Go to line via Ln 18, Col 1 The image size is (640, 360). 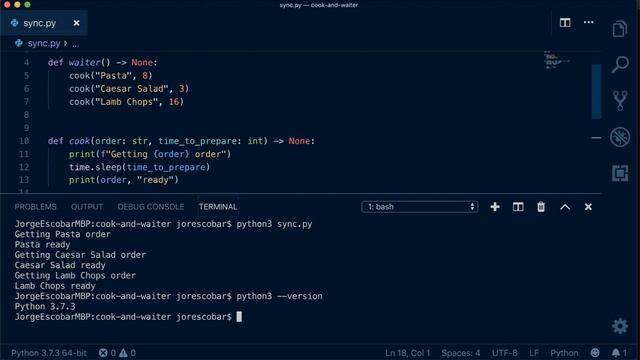407,353
